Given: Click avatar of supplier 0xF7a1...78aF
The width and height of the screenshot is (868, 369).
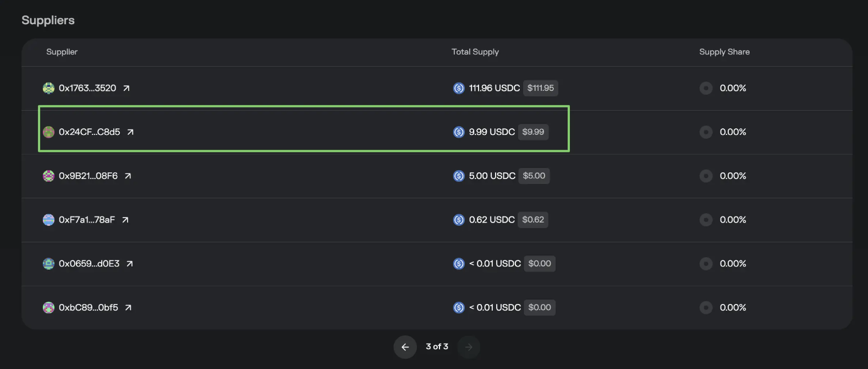Looking at the screenshot, I should pyautogui.click(x=48, y=220).
